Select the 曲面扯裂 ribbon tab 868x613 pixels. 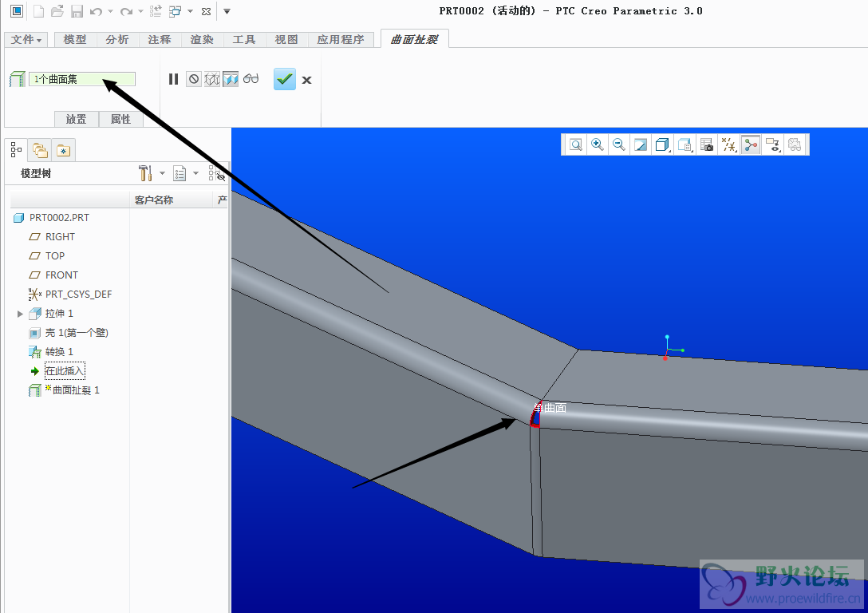(x=415, y=39)
